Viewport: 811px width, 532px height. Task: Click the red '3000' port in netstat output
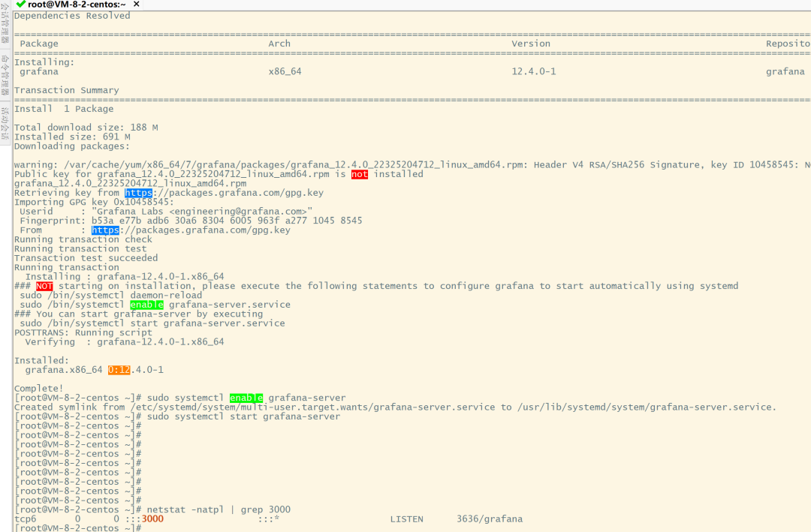click(152, 518)
